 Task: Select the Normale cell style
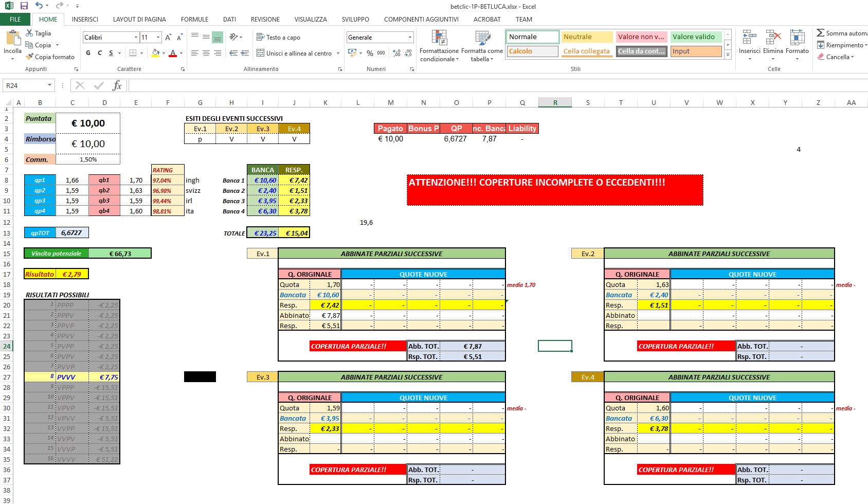point(532,37)
